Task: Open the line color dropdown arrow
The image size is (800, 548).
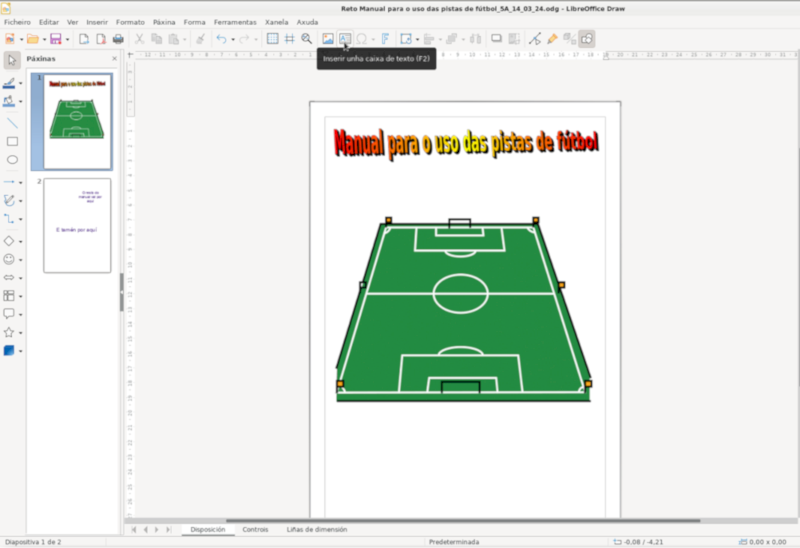Action: 21,84
